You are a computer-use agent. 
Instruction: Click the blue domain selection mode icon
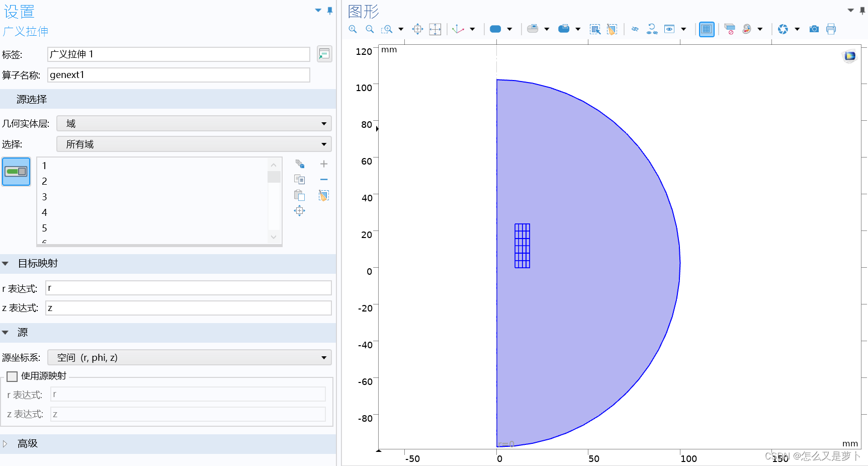click(495, 29)
